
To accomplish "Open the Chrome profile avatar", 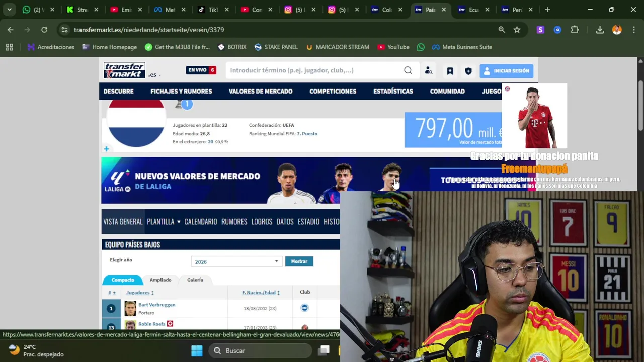I will pos(617,30).
